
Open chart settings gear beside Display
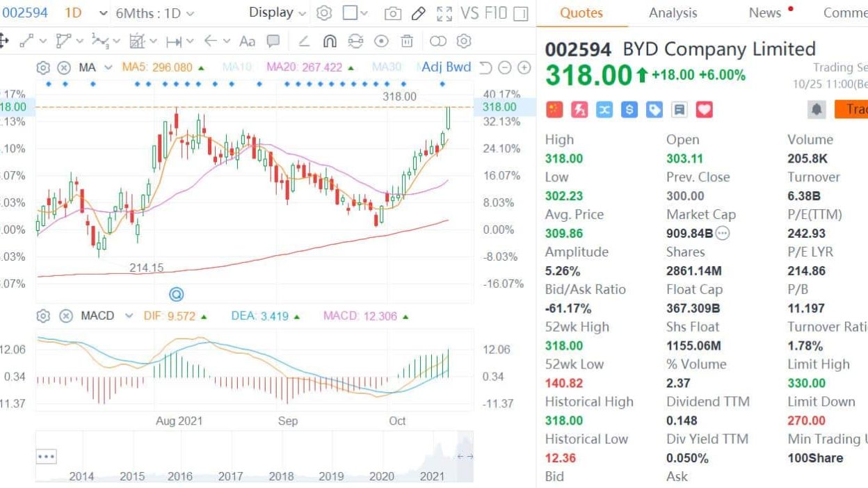click(x=324, y=13)
